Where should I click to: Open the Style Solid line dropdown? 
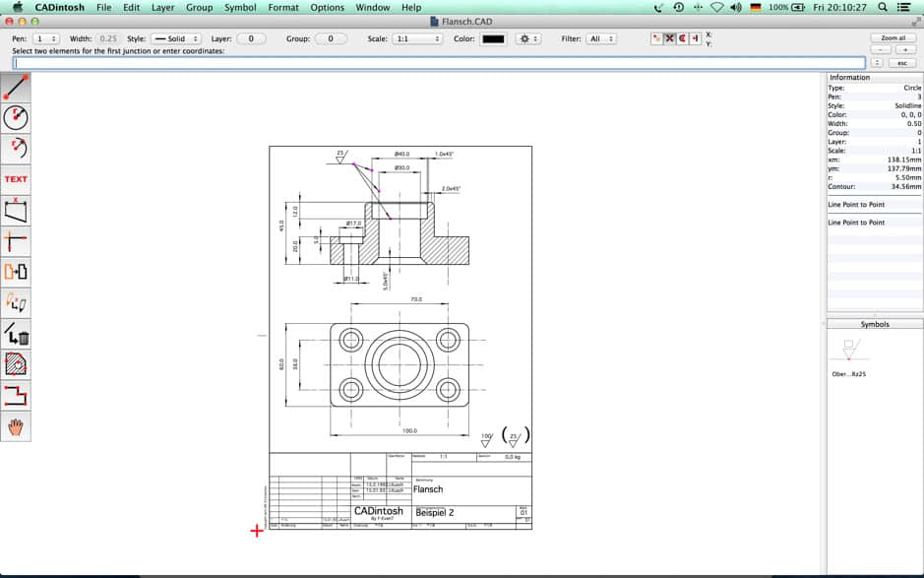177,38
